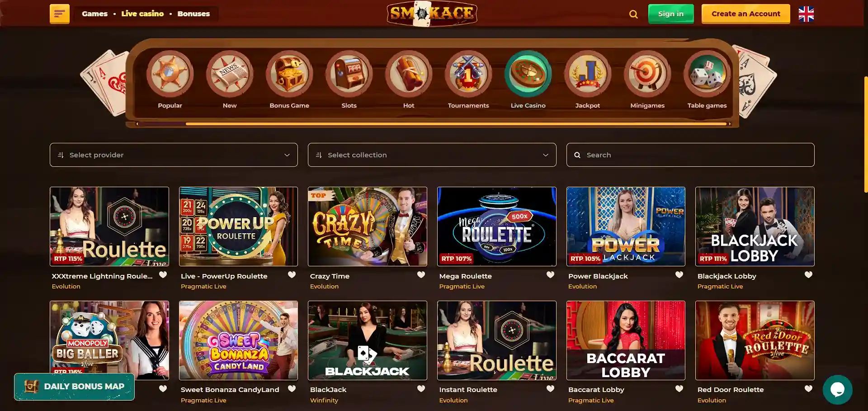
Task: Open the hamburger side menu icon
Action: click(60, 14)
